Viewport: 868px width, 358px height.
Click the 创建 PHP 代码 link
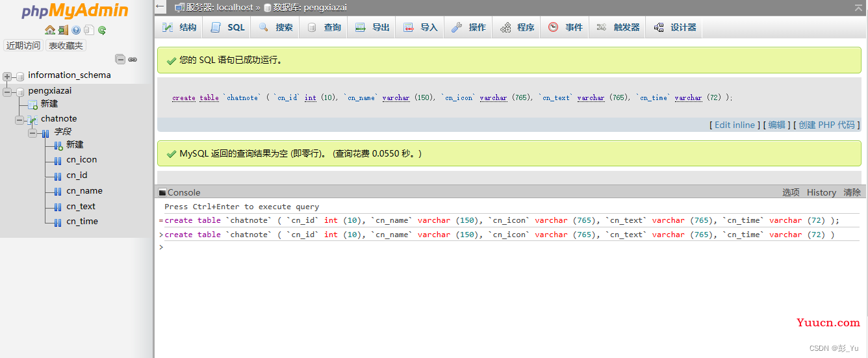point(827,125)
